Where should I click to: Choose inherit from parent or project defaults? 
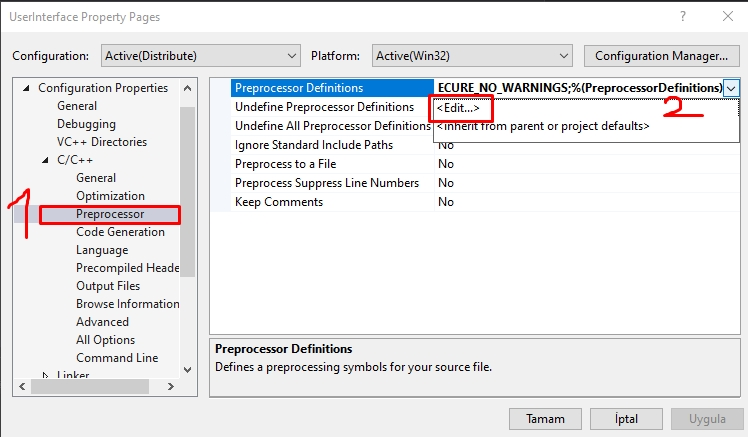[543, 126]
